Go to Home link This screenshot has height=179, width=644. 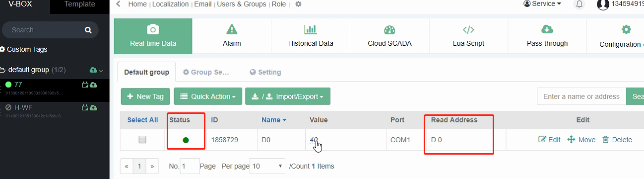pos(137,4)
